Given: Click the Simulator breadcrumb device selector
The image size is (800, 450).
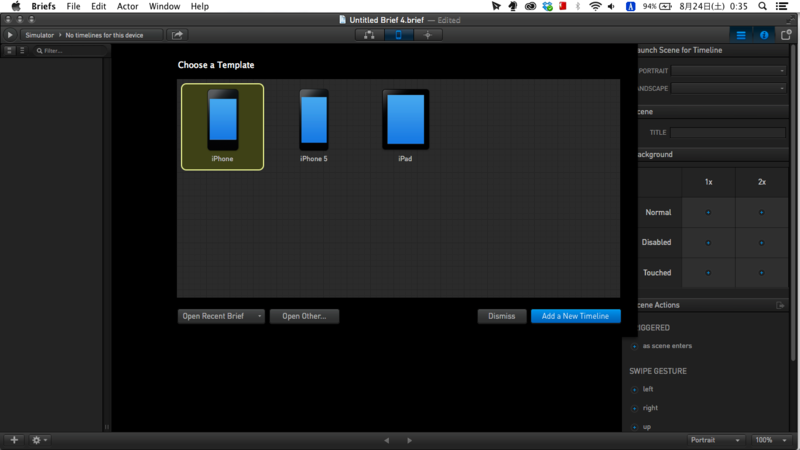Looking at the screenshot, I should point(39,35).
